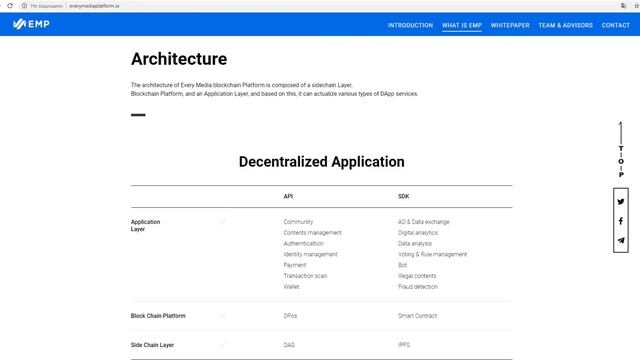The width and height of the screenshot is (640, 360).
Task: Click the DAG cell
Action: (x=289, y=345)
